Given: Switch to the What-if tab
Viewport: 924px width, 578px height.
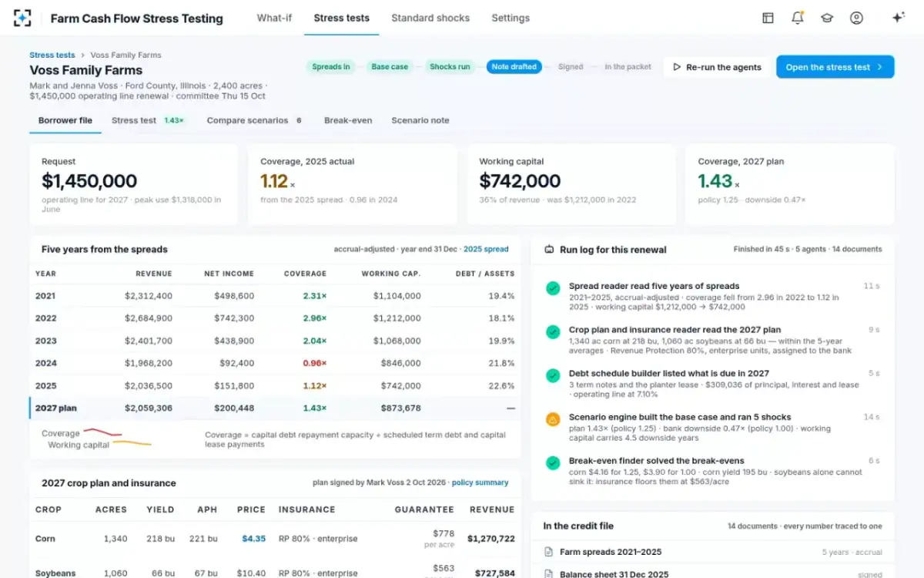Looking at the screenshot, I should 274,18.
